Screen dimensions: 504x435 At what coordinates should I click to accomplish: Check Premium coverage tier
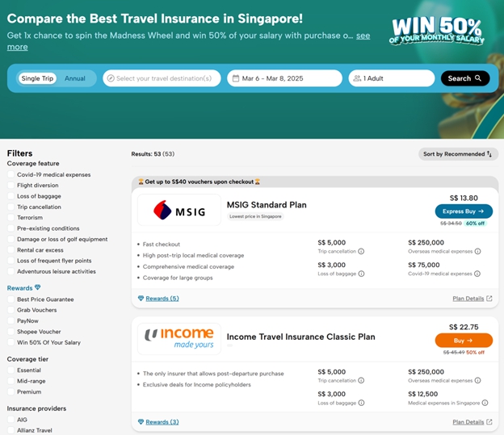tap(11, 392)
